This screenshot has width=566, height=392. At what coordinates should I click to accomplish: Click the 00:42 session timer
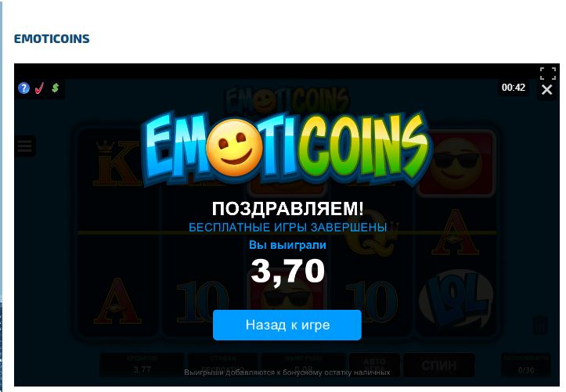point(514,88)
